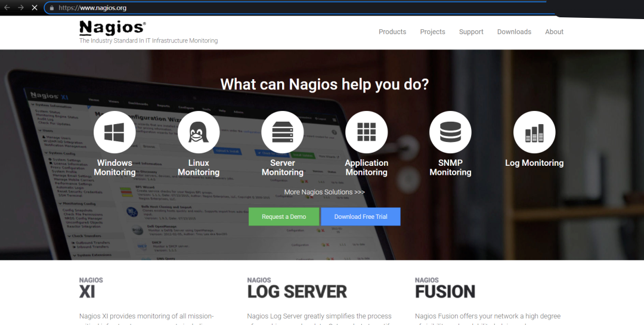Click the Industry Standard tagline text
The image size is (644, 325).
(148, 41)
